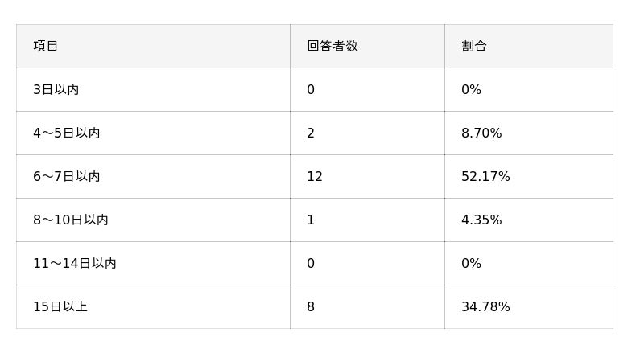Screen dimensions: 644x353
Task: Click the 割合 column header
Action: click(474, 47)
